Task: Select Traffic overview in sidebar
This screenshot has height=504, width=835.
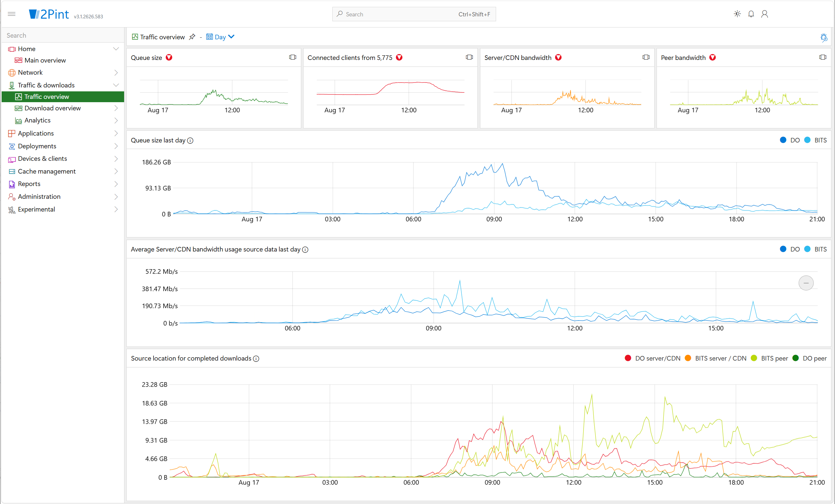Action: [x=63, y=97]
